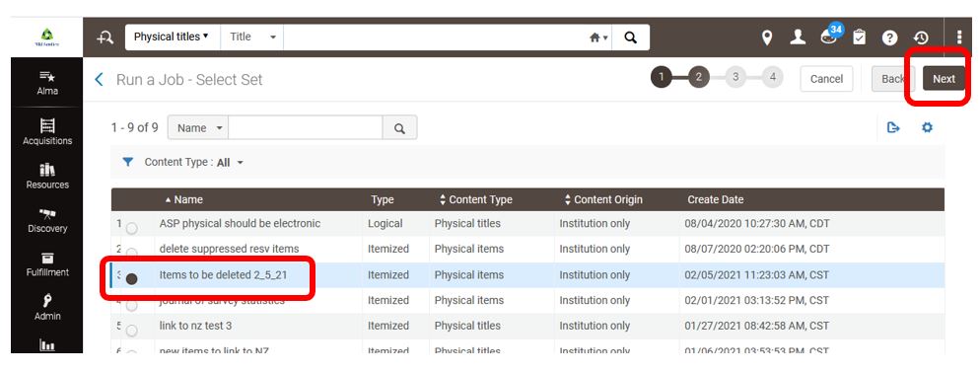Open the help question mark icon
This screenshot has height=372, width=980.
tap(889, 38)
